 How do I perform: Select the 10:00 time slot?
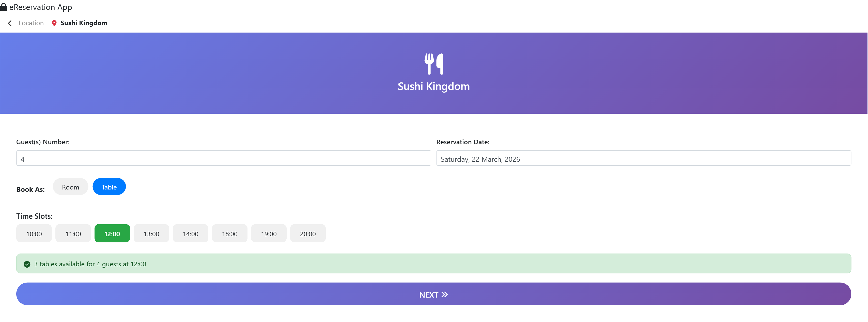point(34,233)
